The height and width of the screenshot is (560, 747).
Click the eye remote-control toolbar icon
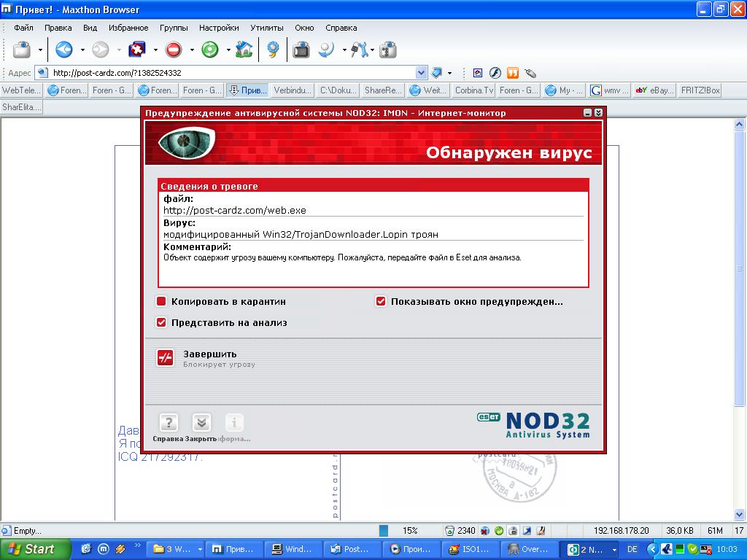click(388, 50)
